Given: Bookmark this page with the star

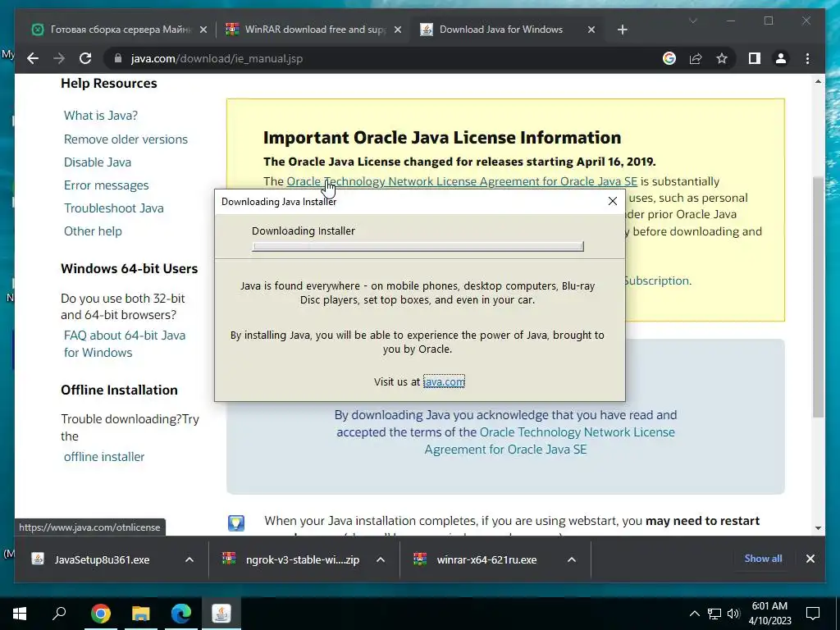Looking at the screenshot, I should [722, 58].
